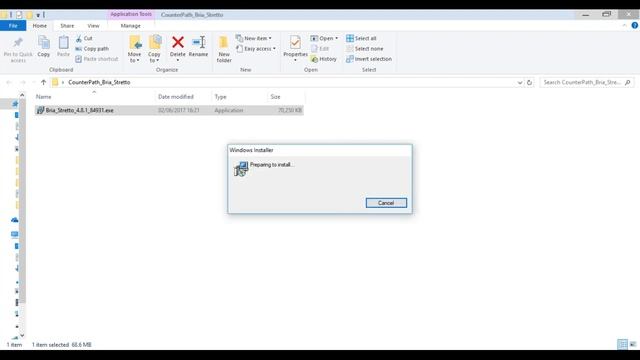Refresh the current folder view

(x=529, y=82)
